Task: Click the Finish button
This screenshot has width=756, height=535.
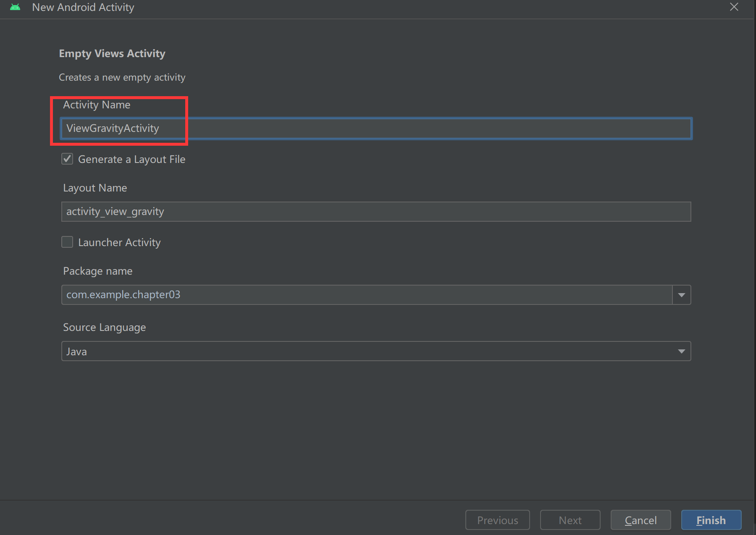Action: tap(711, 520)
